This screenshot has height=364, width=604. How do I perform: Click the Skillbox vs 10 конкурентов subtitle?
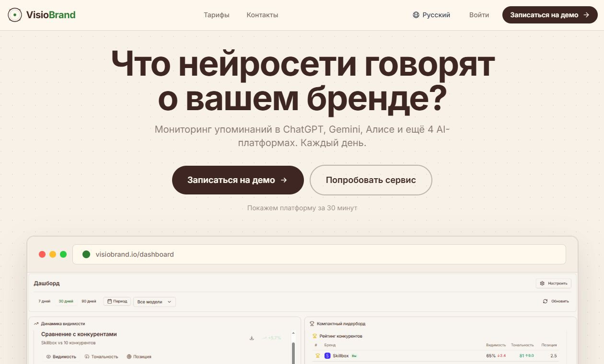[x=68, y=343]
